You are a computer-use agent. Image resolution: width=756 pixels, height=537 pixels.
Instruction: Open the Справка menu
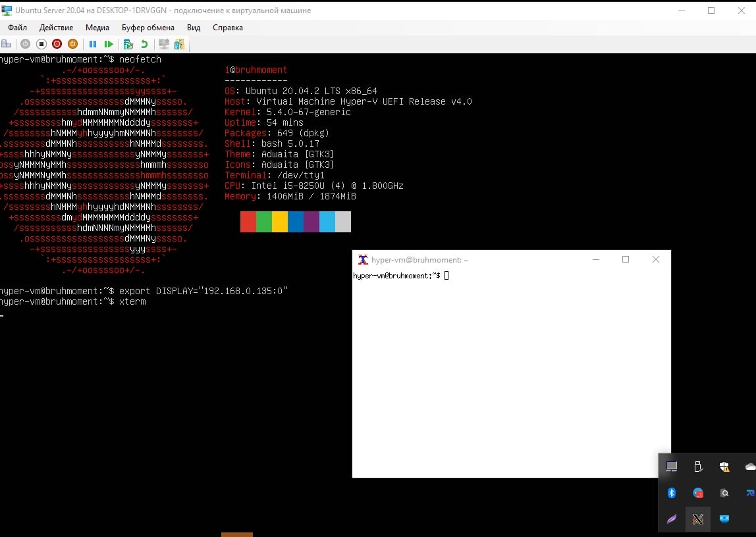(x=228, y=28)
